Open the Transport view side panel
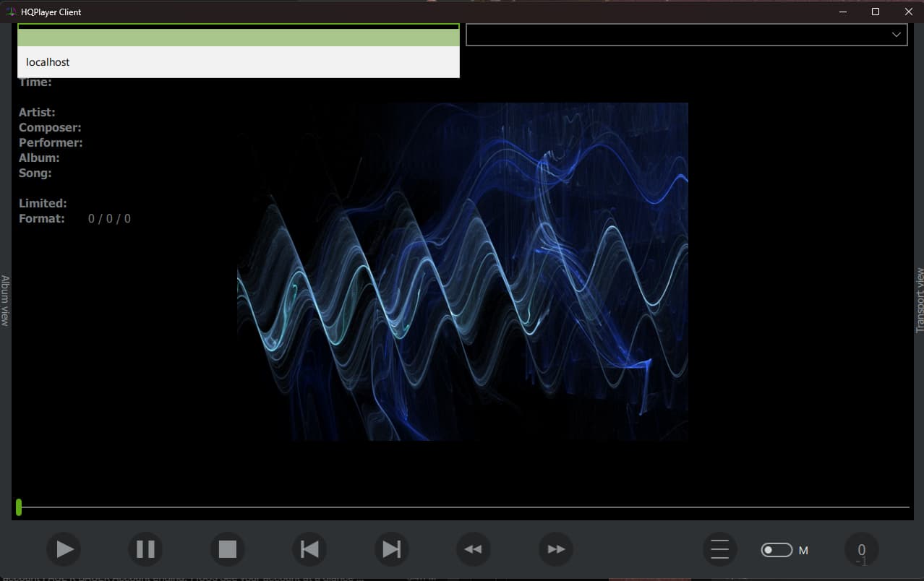 pos(919,300)
